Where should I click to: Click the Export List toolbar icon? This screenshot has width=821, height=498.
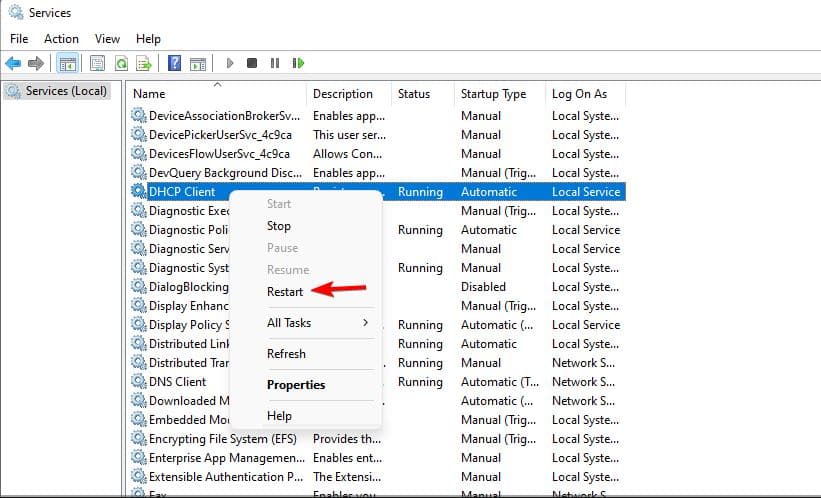click(144, 63)
